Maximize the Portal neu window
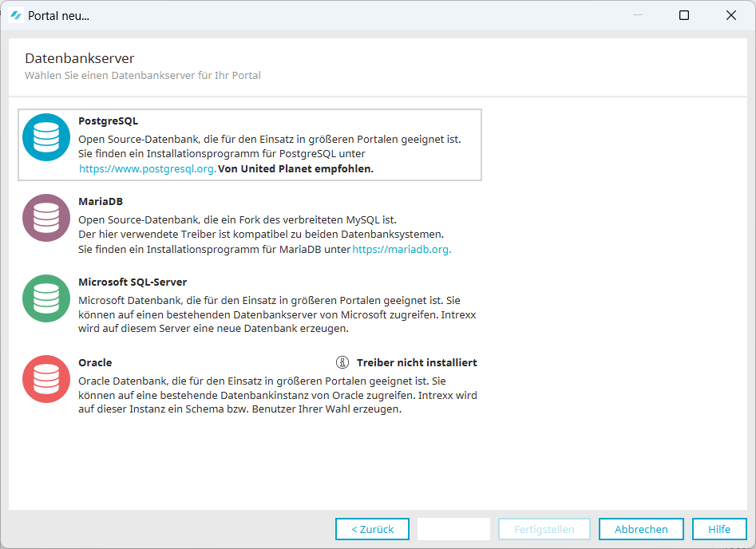Screen dimensions: 756x549 pyautogui.click(x=683, y=15)
